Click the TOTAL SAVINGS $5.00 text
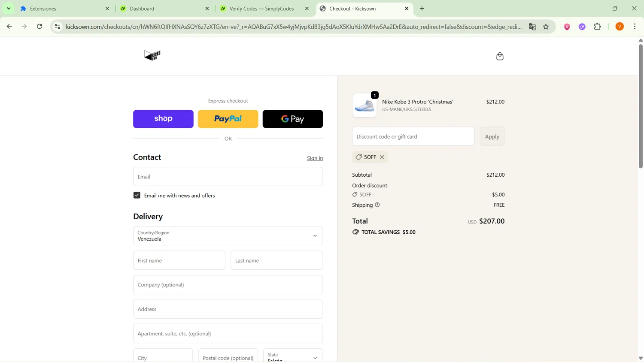 [x=389, y=232]
